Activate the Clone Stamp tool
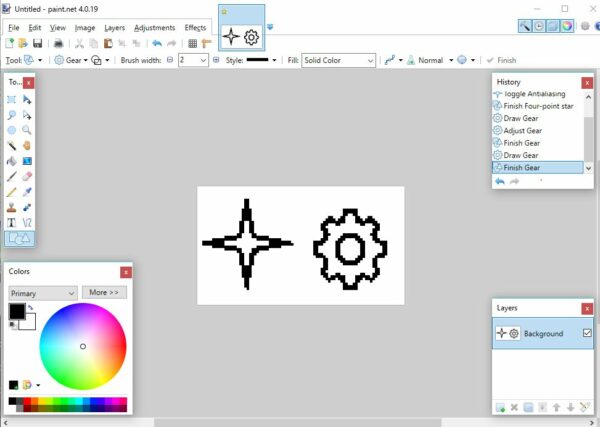Image resolution: width=600 pixels, height=427 pixels. (12, 207)
